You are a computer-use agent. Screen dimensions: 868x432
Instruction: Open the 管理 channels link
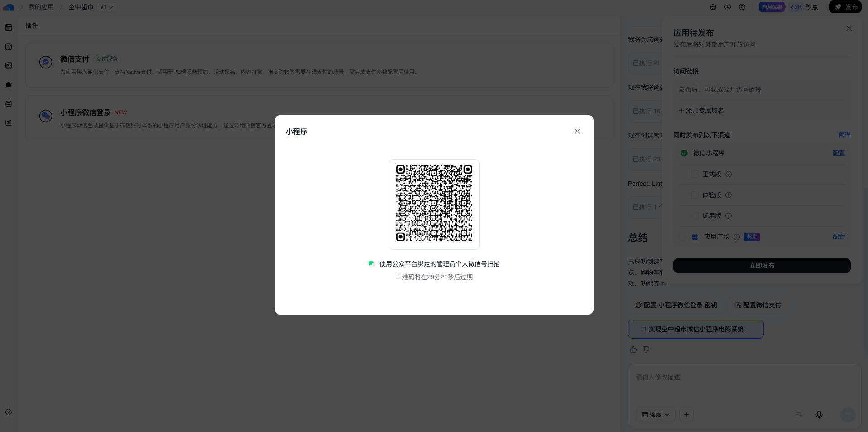844,135
